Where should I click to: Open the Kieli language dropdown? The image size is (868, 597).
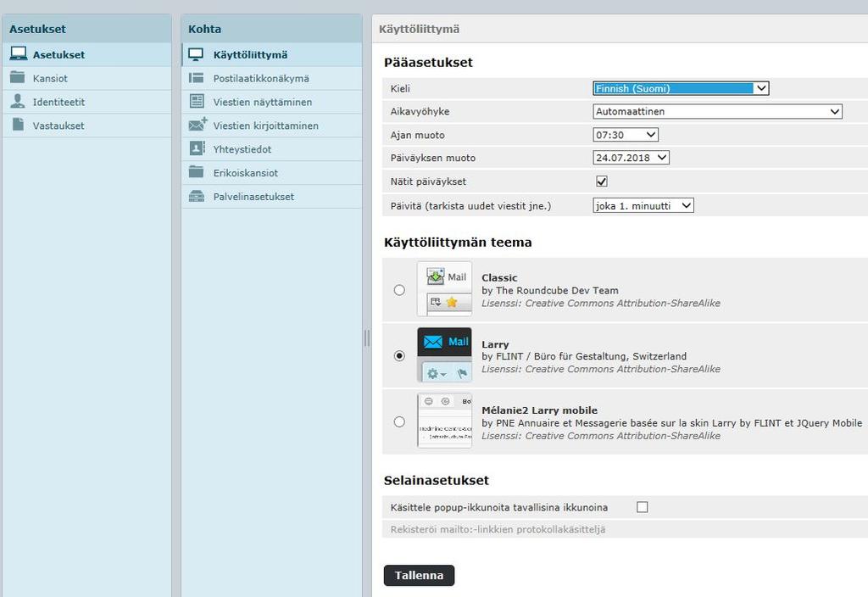pos(680,88)
